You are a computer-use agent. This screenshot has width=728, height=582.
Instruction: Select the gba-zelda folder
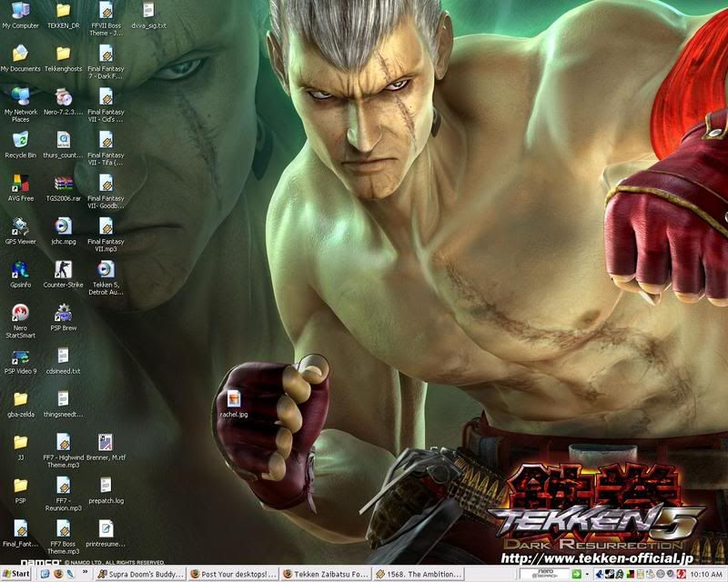tap(20, 405)
